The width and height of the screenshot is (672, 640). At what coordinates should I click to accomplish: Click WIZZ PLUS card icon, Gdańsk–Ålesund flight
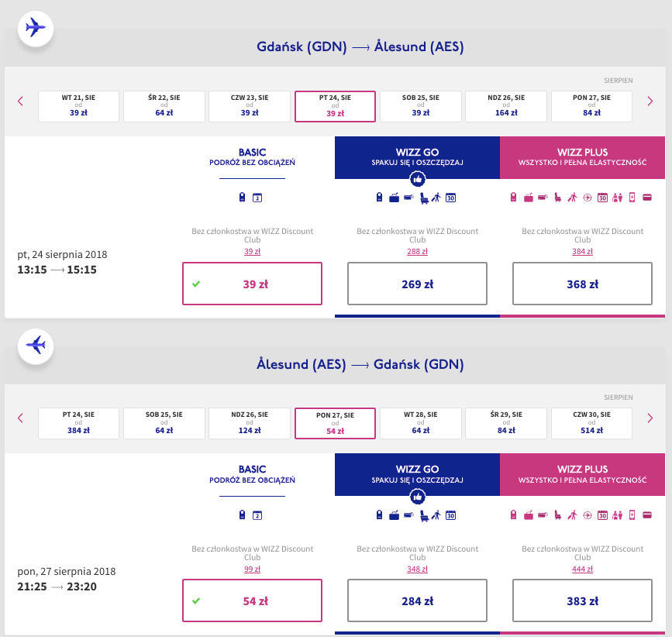click(x=647, y=198)
